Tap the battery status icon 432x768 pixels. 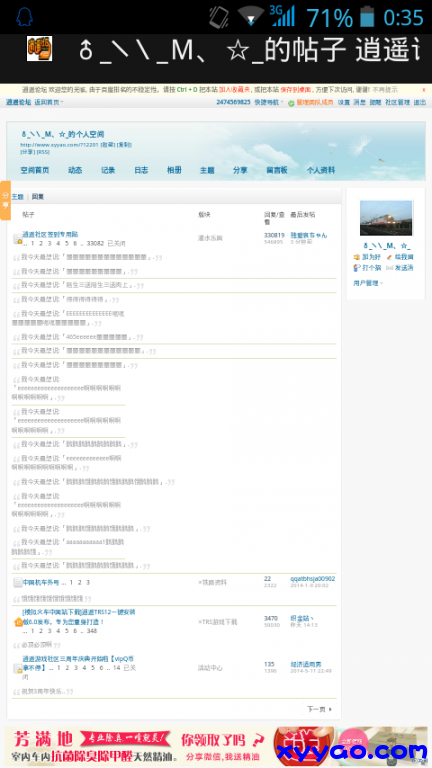pyautogui.click(x=367, y=17)
